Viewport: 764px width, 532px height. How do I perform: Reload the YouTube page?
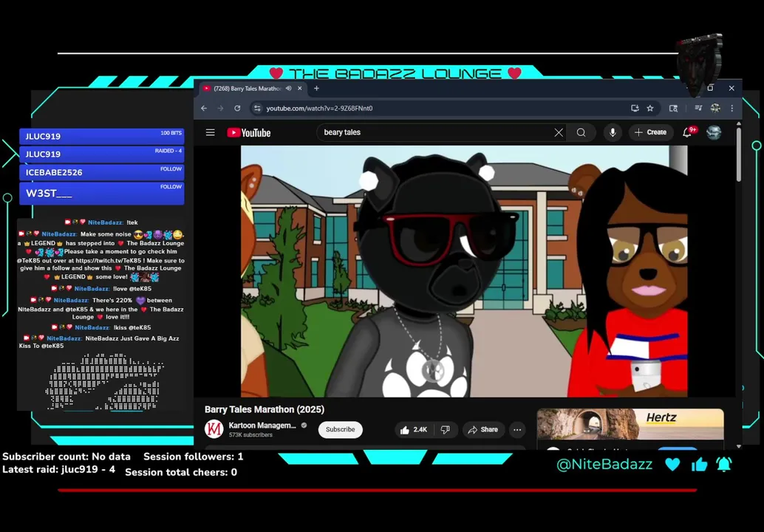click(x=237, y=108)
